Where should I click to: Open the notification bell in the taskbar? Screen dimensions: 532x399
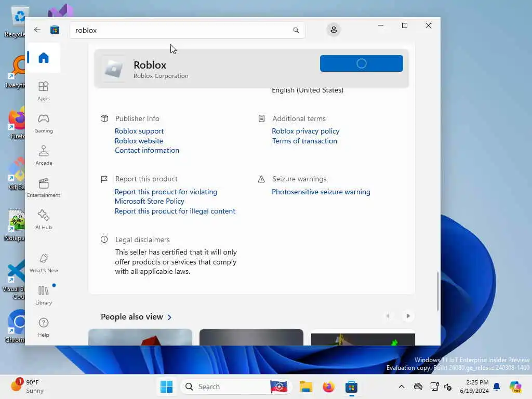[497, 387]
